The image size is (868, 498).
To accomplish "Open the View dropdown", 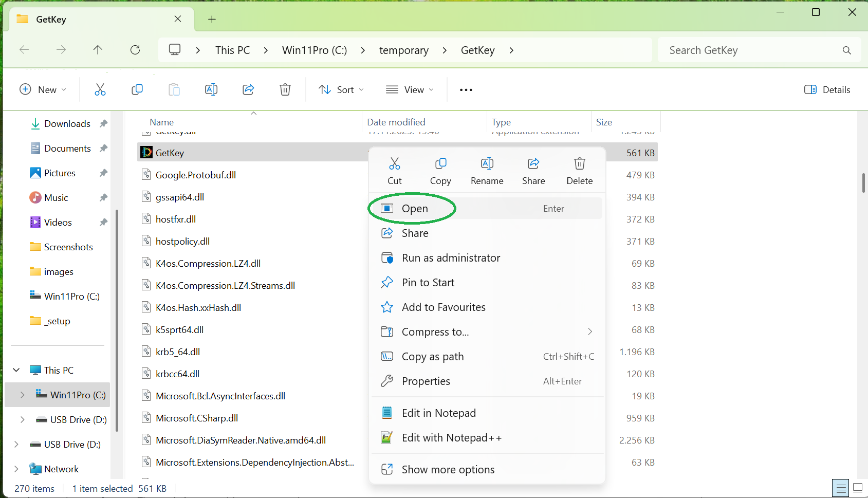I will [410, 90].
